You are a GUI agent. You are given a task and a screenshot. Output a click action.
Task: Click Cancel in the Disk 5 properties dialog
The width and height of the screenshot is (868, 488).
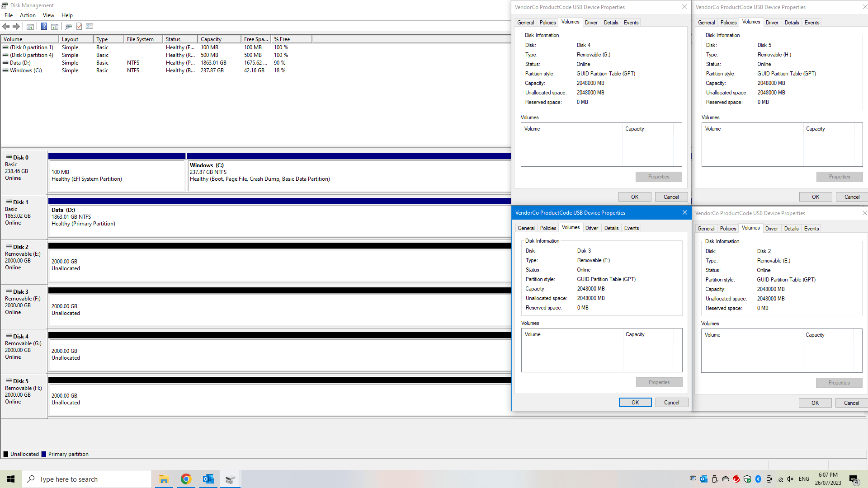[851, 197]
